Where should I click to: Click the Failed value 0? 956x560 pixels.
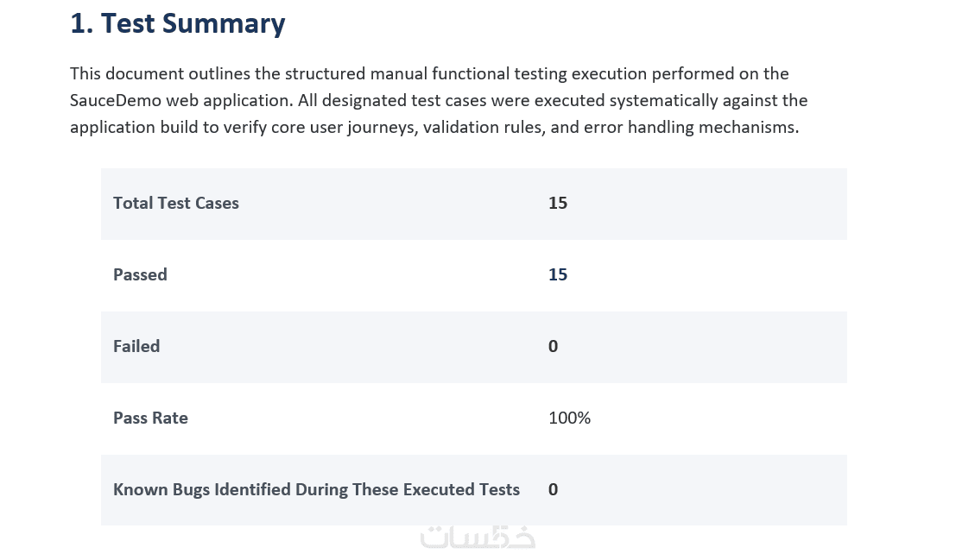click(553, 346)
